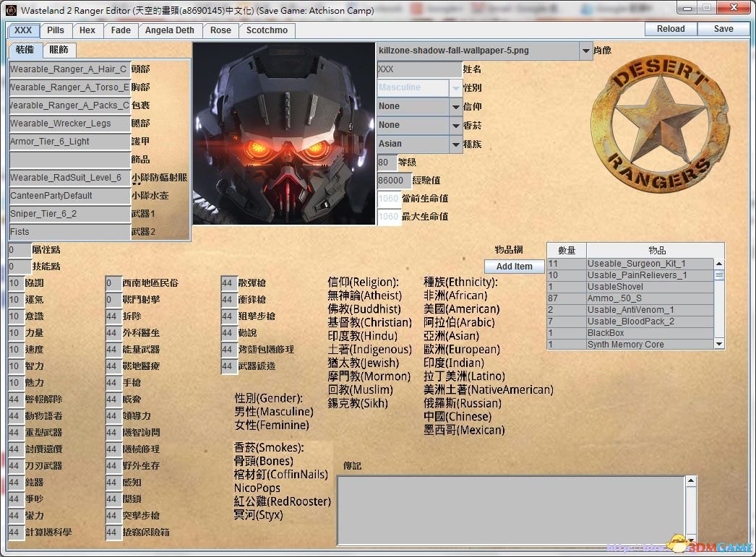
Task: Click the Ammo_.50_S quantity cell 87
Action: pyautogui.click(x=567, y=298)
